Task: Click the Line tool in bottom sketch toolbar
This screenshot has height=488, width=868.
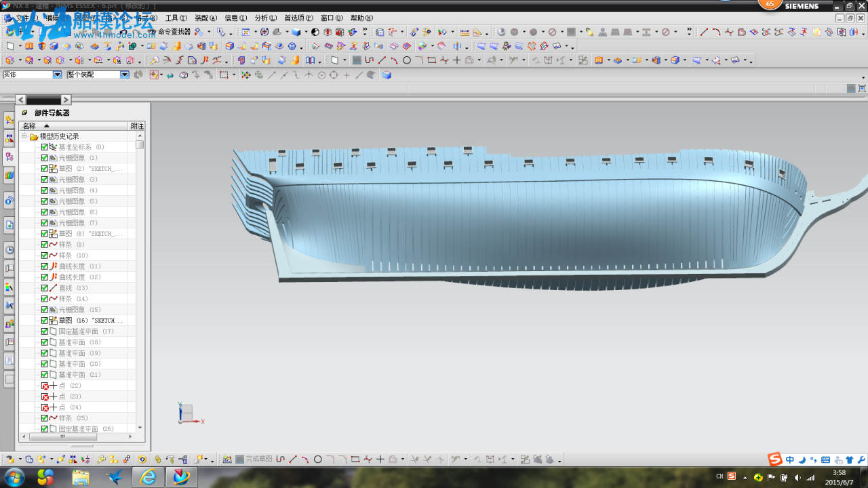Action: point(293,459)
